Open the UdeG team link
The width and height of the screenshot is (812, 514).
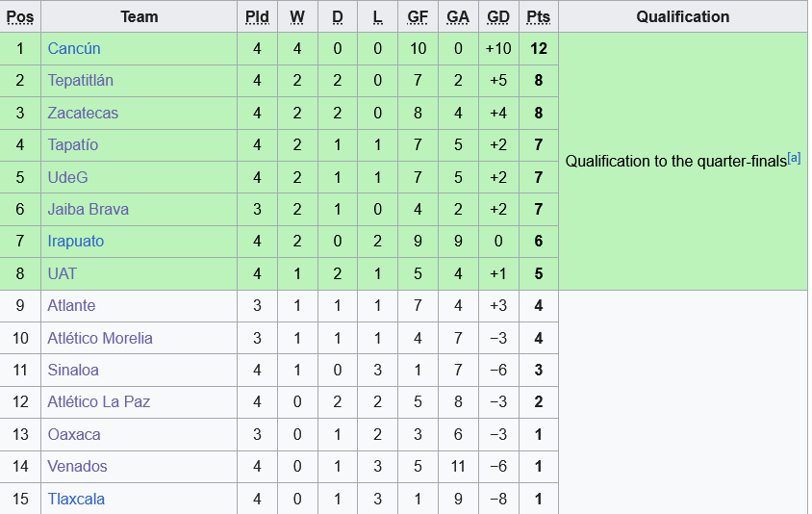(67, 177)
